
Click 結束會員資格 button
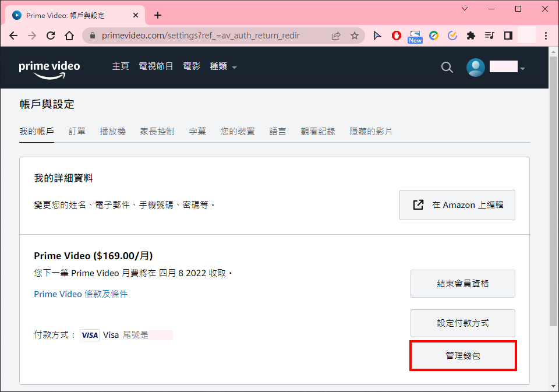(x=463, y=284)
